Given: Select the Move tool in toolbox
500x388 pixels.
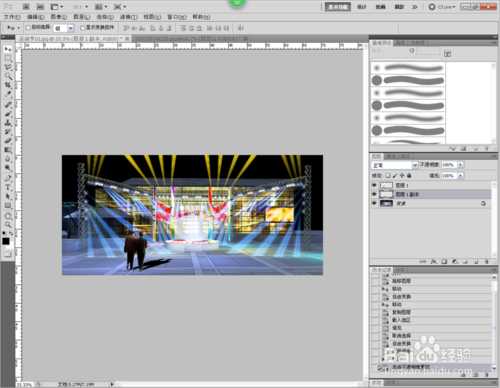Looking at the screenshot, I should [7, 49].
